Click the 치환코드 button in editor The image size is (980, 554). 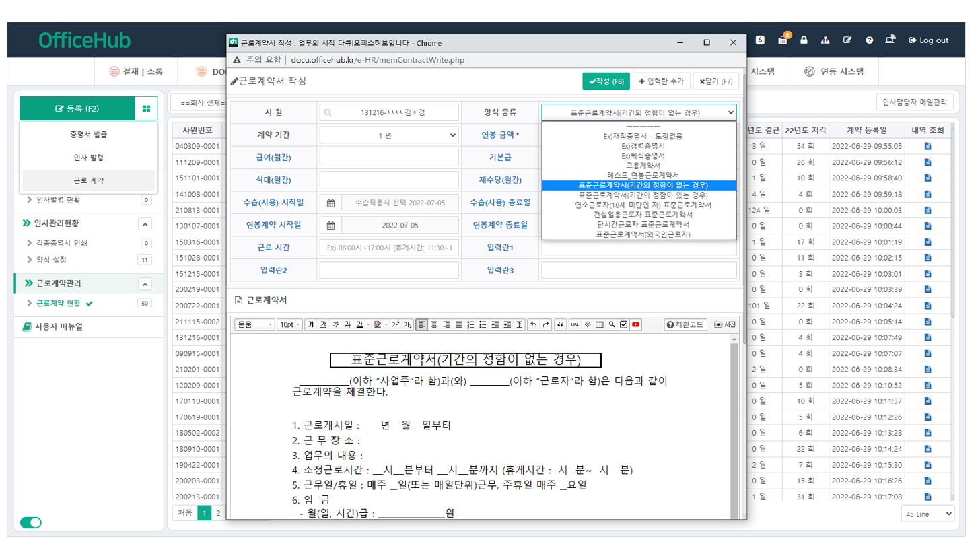tap(685, 324)
